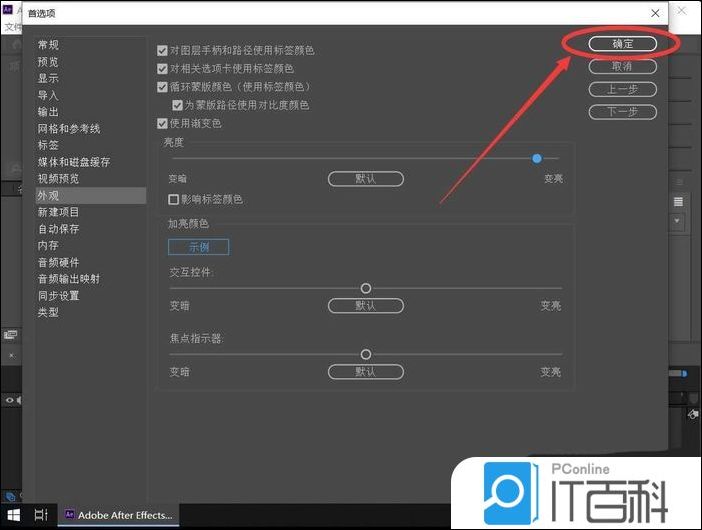
Task: Open the 导入 preferences section
Action: point(48,95)
